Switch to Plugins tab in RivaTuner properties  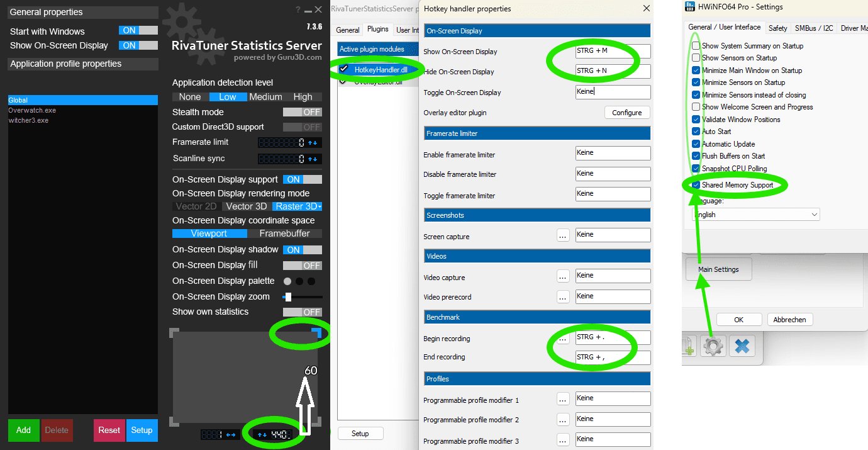click(x=378, y=29)
